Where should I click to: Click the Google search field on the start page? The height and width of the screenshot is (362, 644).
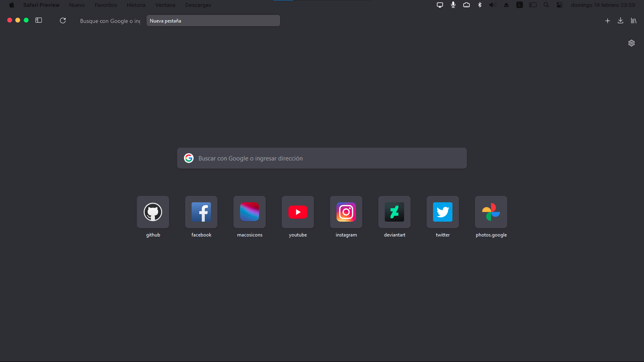[x=322, y=158]
